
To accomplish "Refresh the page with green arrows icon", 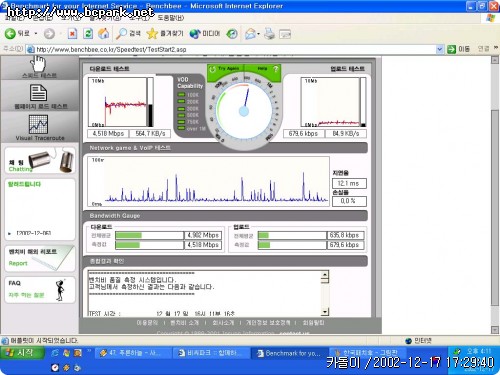I will pos(88,34).
